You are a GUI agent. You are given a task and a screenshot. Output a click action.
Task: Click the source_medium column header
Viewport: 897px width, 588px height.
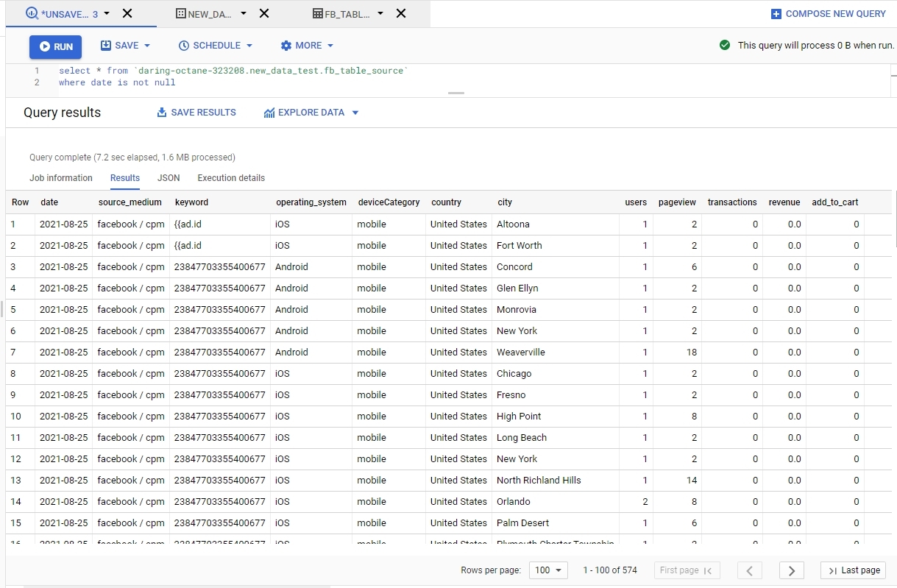click(130, 202)
